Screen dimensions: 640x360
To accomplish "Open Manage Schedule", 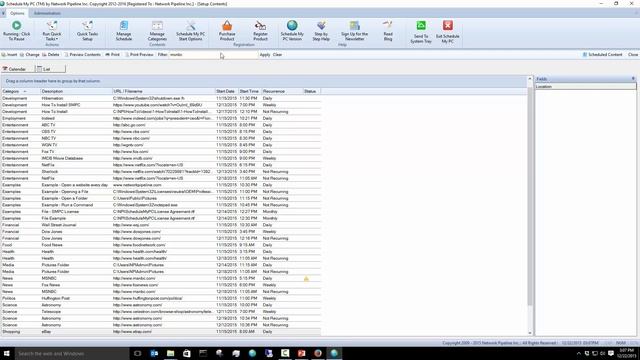I will (x=124, y=30).
